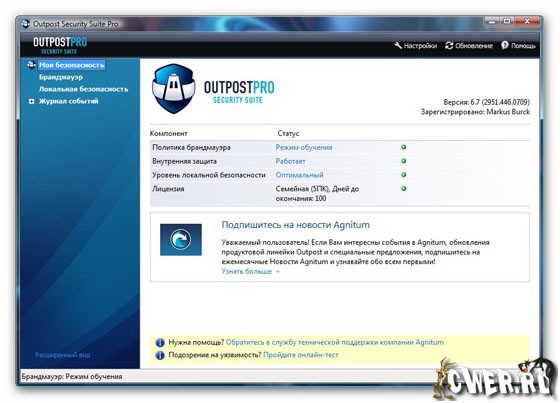Switch to Расширенный вид at sidebar bottom
The height and width of the screenshot is (403, 560).
click(x=62, y=355)
